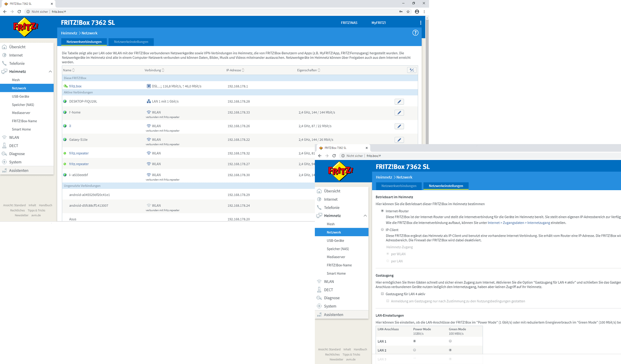Open avm.de link in right window footer

coord(351,360)
